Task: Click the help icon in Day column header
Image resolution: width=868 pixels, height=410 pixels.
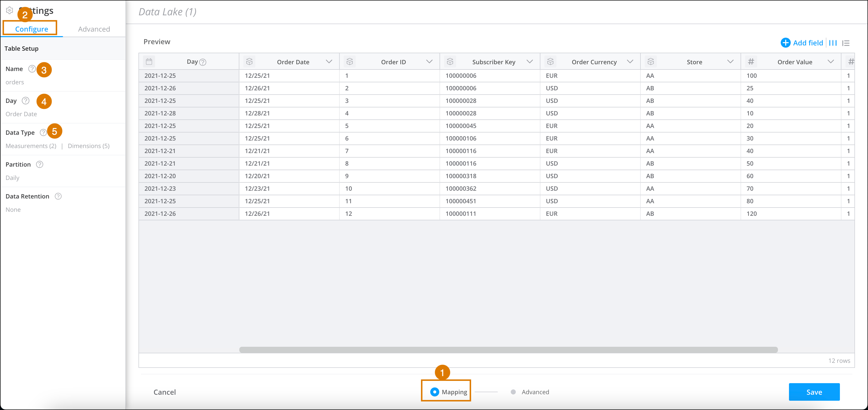Action: 203,62
